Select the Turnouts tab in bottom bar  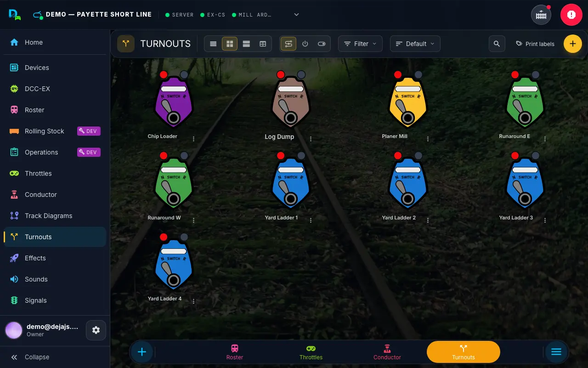[463, 352]
